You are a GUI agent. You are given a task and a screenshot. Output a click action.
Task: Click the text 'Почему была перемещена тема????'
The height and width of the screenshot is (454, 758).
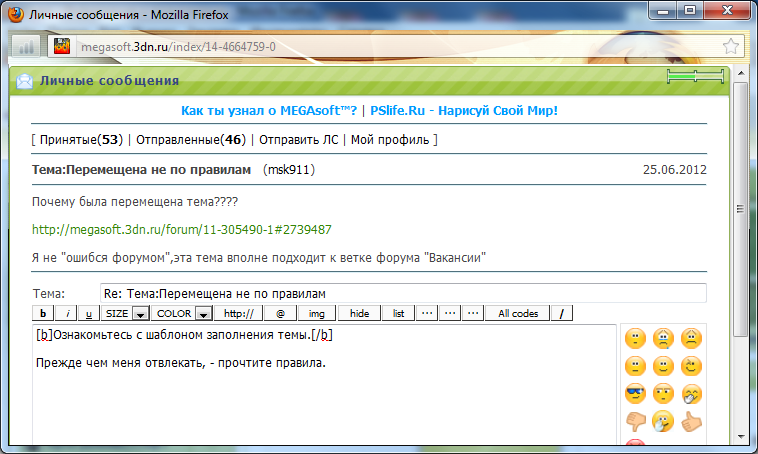[135, 202]
